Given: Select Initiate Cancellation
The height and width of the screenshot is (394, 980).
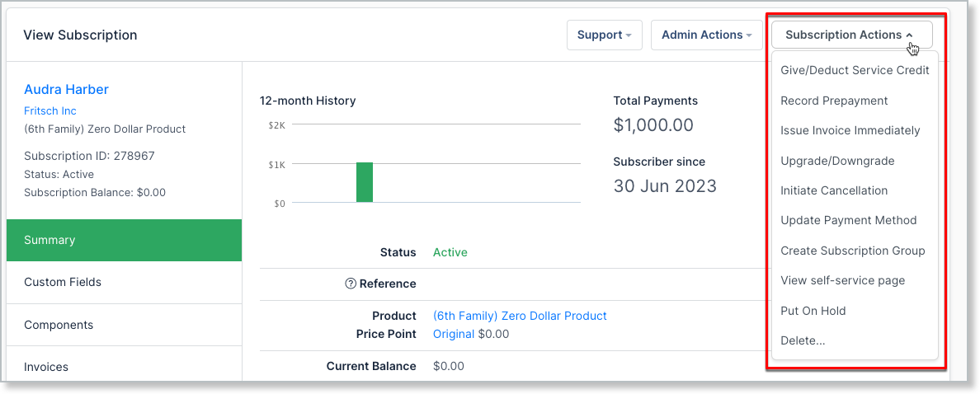Looking at the screenshot, I should pos(834,190).
